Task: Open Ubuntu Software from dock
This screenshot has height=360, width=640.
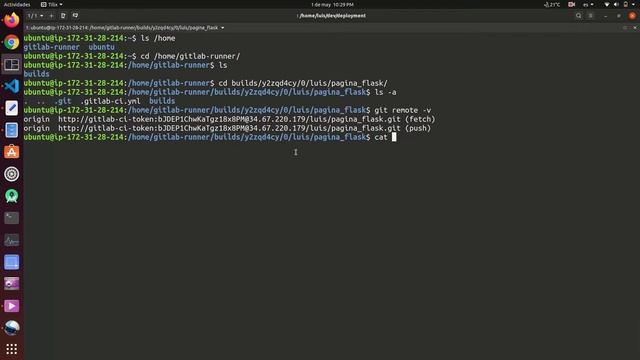Action: point(11,152)
